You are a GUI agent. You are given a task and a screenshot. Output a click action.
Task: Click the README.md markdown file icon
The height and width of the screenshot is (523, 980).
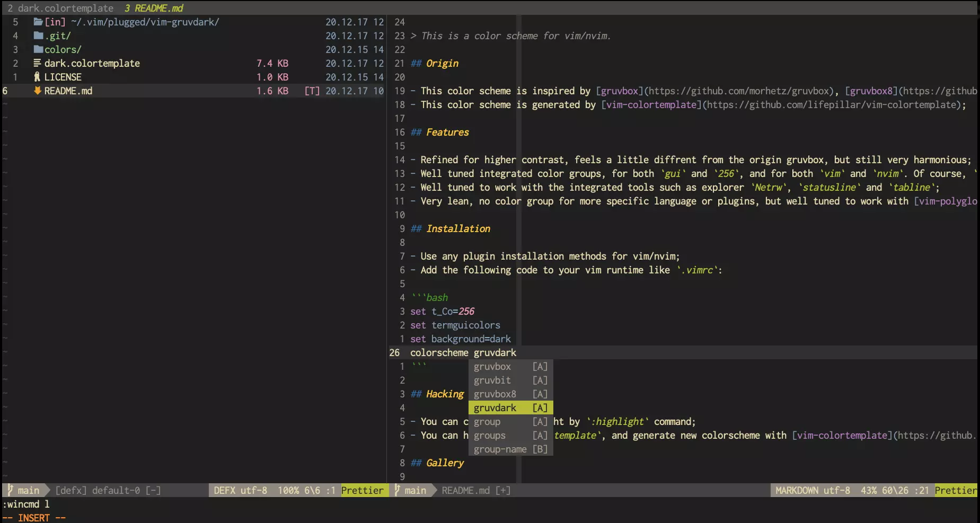tap(37, 91)
